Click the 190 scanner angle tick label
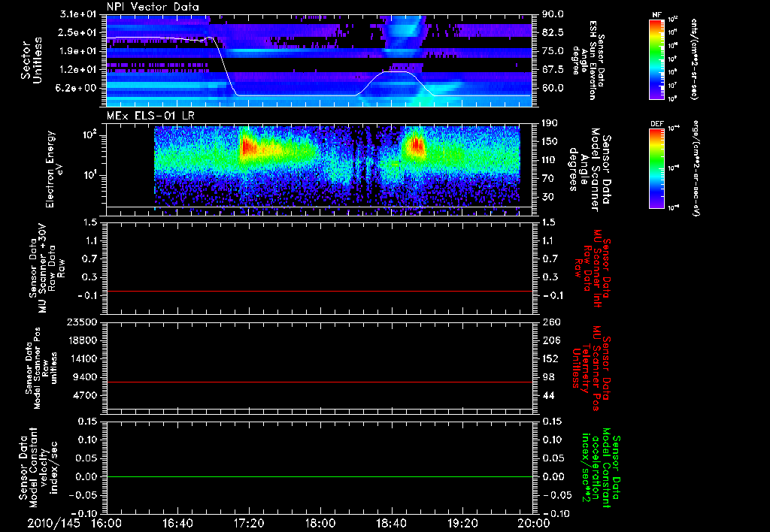770x532 pixels. [550, 123]
